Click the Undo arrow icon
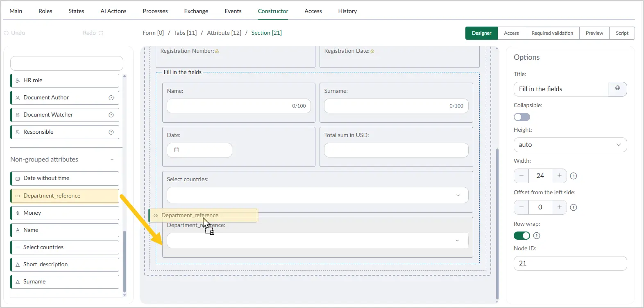Viewport: 644px width, 308px height. click(6, 33)
